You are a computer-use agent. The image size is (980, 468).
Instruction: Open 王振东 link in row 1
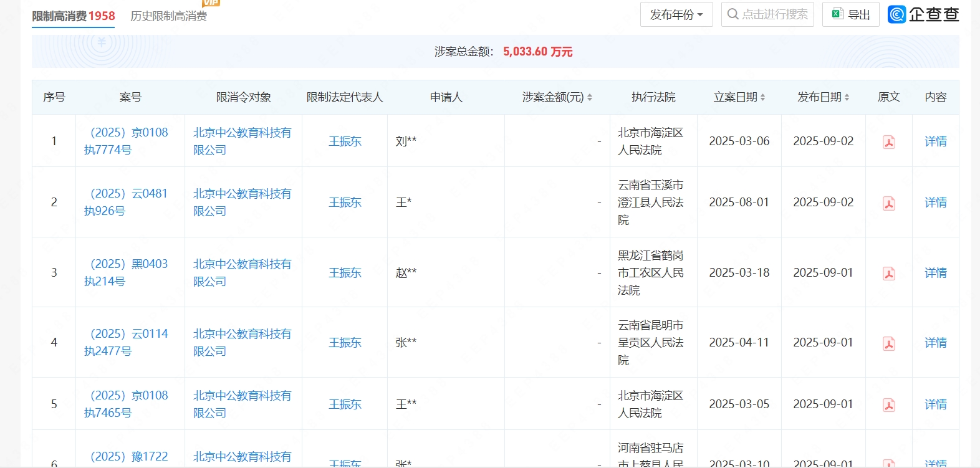pyautogui.click(x=345, y=141)
